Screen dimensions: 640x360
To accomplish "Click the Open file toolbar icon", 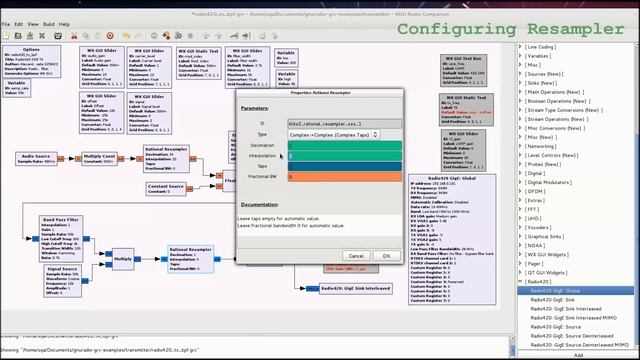I will 18,36.
